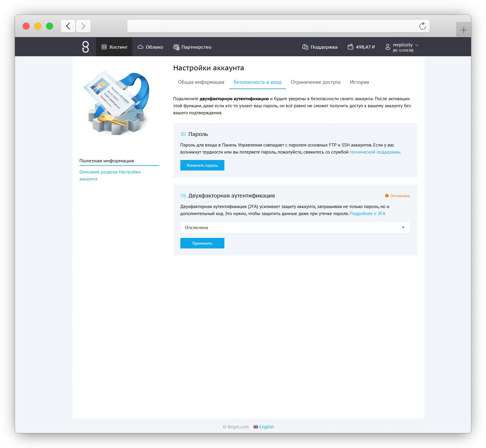Go to the Партнерство page
Screen dimensions: 486x448
[x=192, y=47]
